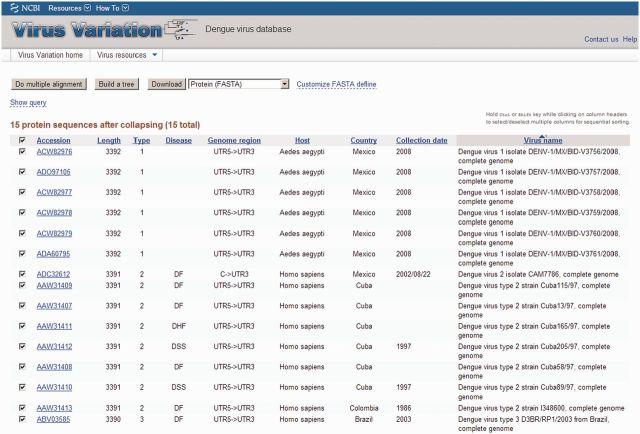The width and height of the screenshot is (640, 434).
Task: Open Customize FASTA defline link
Action: (x=336, y=84)
